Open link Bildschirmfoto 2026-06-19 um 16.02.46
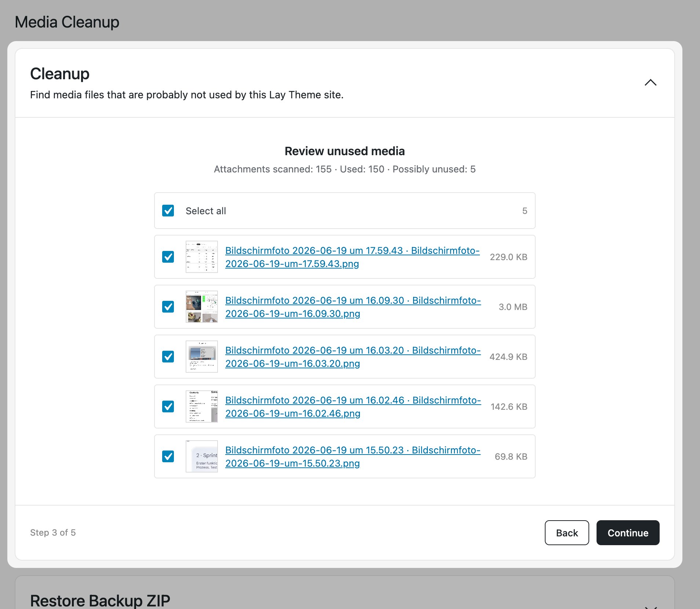The height and width of the screenshot is (609, 700). pos(353,406)
